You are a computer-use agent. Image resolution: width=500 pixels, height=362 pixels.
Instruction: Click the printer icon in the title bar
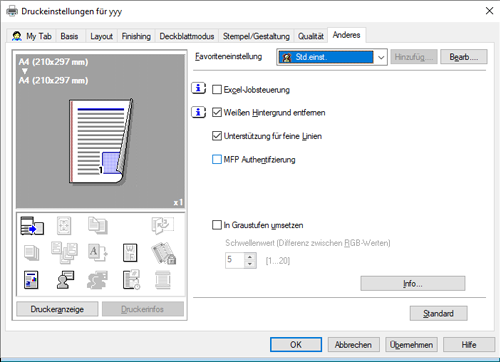(x=12, y=11)
